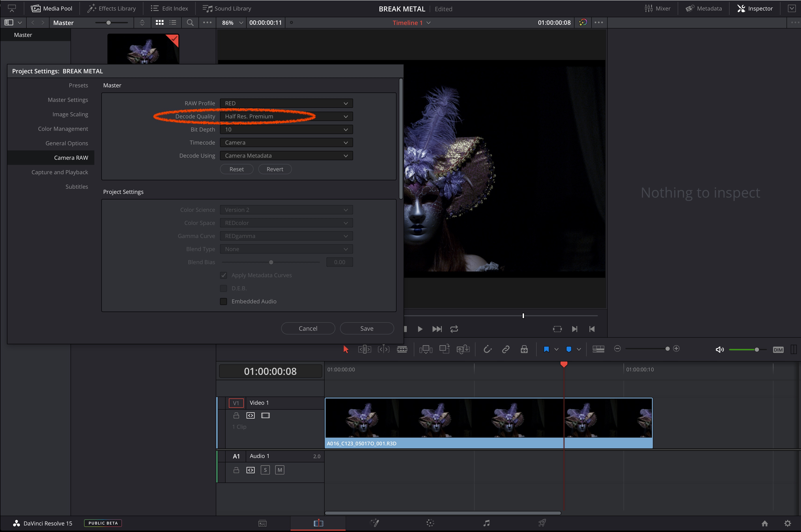Click the Reset button

pos(237,169)
